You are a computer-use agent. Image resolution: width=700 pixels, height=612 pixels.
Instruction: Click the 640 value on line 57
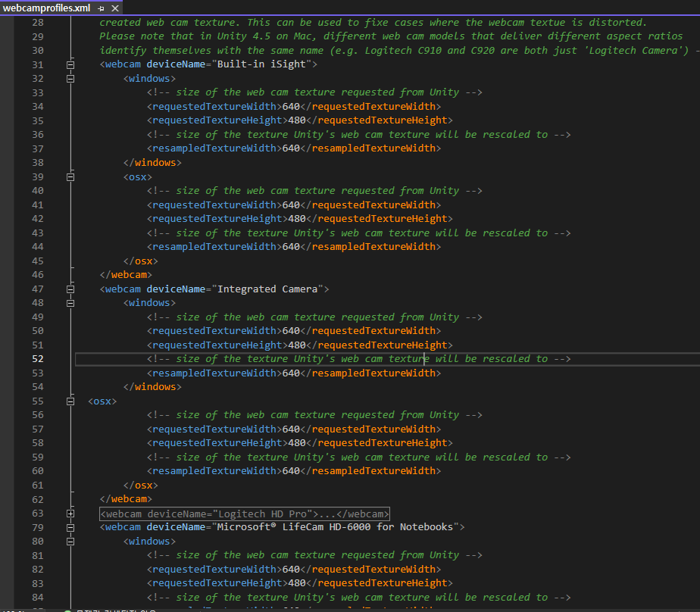[x=291, y=429]
